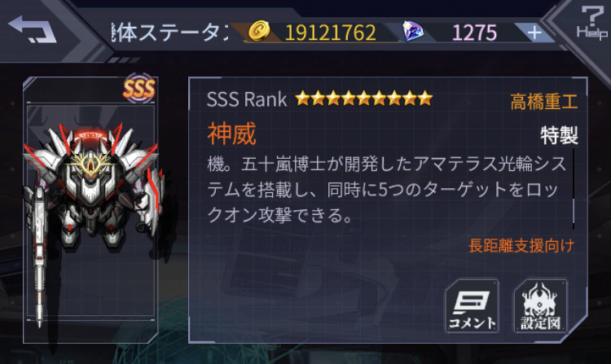This screenshot has height=364, width=611.
Task: Tap the mech description paragraph
Action: (x=386, y=190)
